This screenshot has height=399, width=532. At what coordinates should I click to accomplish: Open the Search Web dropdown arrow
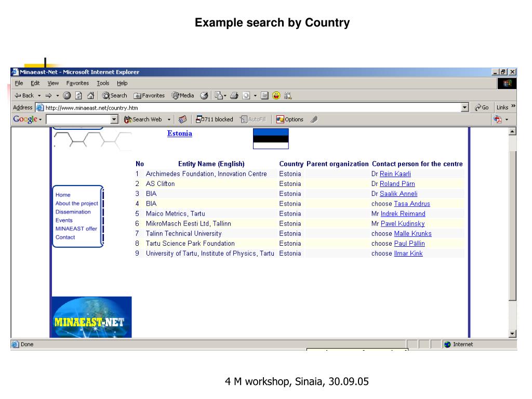(169, 119)
